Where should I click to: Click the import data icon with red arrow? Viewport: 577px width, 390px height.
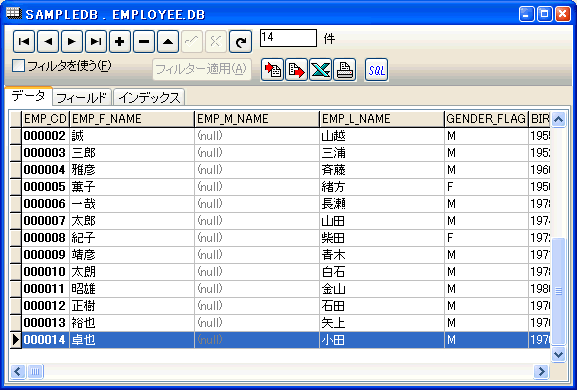point(272,70)
